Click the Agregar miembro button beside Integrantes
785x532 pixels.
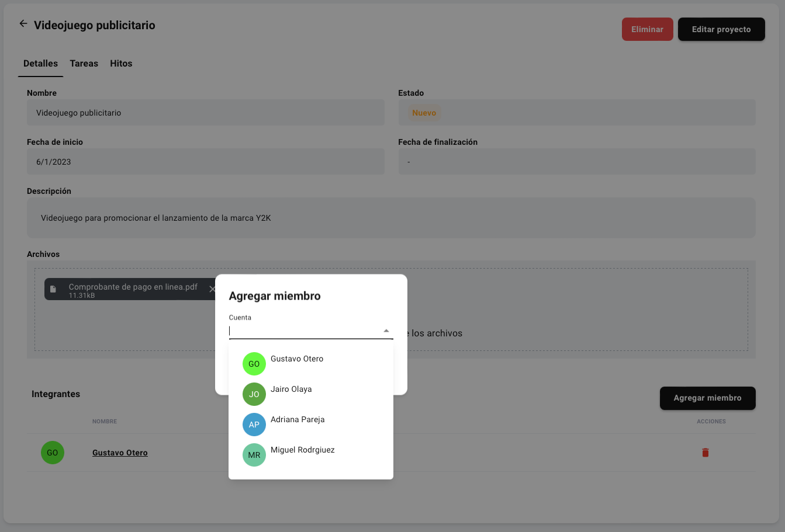coord(707,398)
